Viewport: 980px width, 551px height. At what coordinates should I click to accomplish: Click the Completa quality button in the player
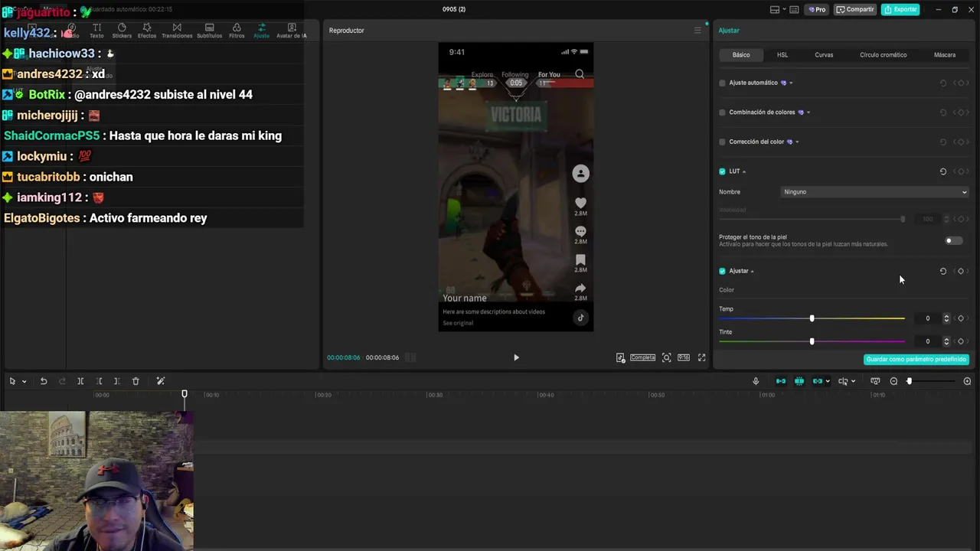[x=642, y=357]
